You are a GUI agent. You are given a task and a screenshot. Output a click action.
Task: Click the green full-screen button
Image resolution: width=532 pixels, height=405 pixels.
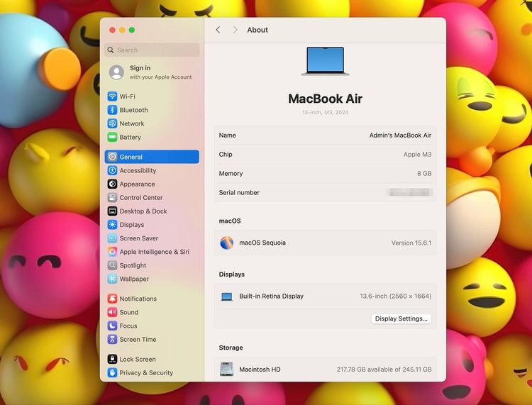click(x=132, y=30)
